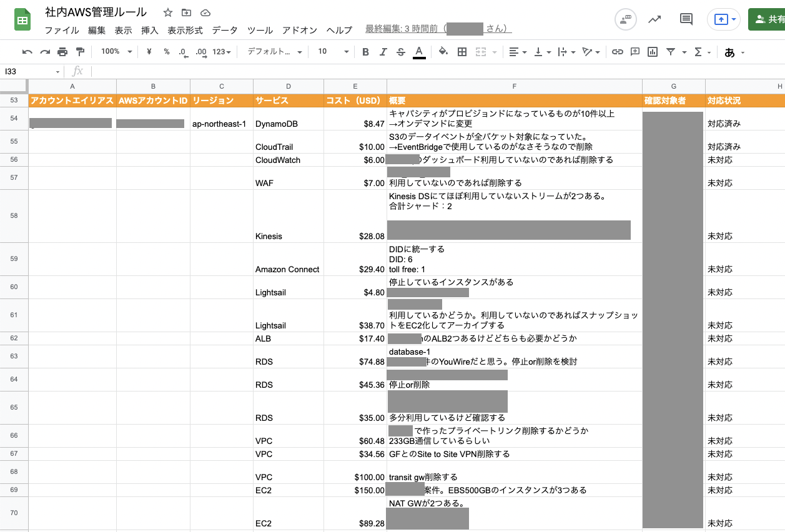Viewport: 785px width, 532px height.
Task: Click the collaborator presence avatar icon
Action: 626,19
